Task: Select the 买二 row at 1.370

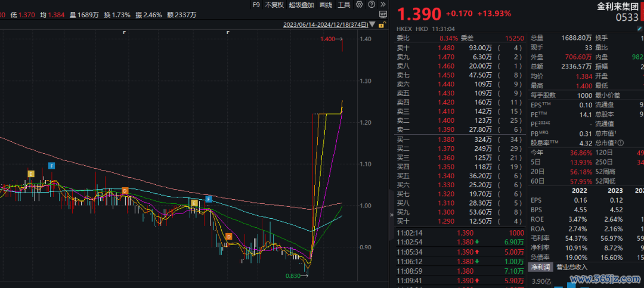Action: pyautogui.click(x=461, y=148)
